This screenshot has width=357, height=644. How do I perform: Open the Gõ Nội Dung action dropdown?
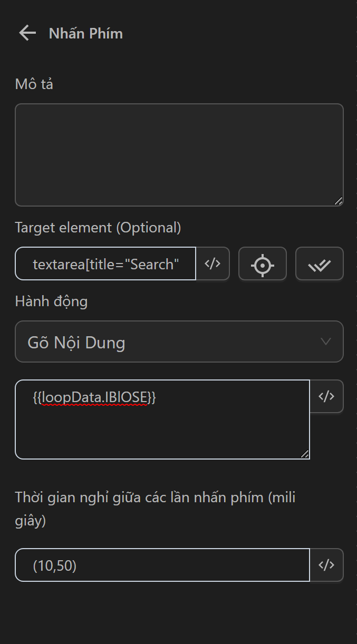pos(179,342)
